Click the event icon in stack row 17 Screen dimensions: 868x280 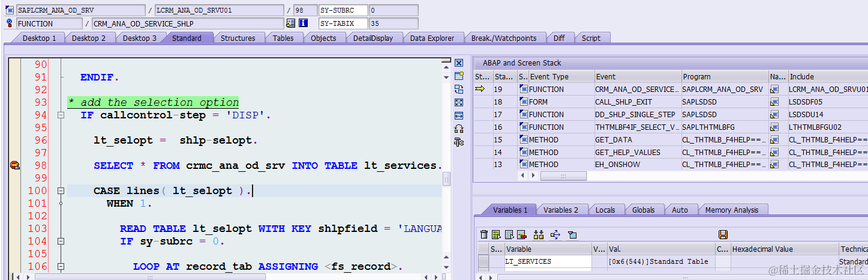pos(524,115)
